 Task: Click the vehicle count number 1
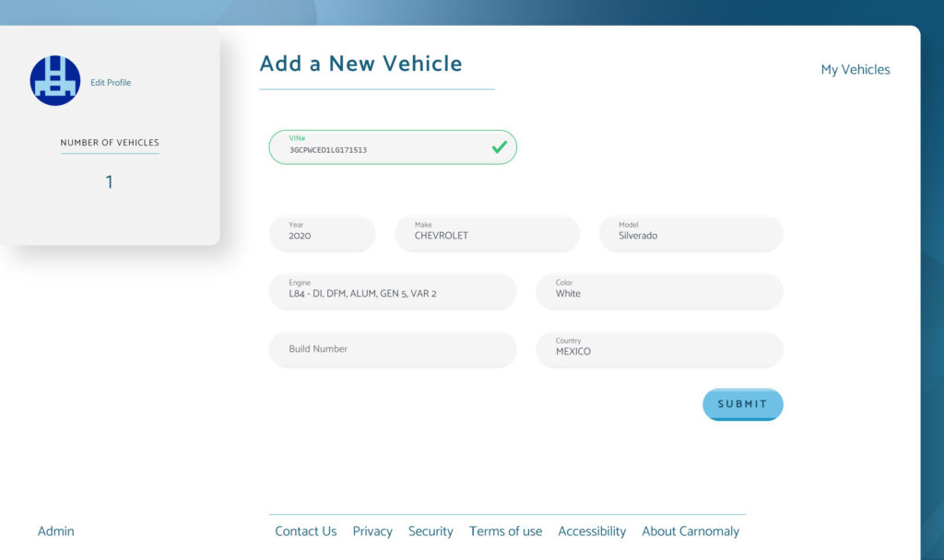(x=109, y=181)
